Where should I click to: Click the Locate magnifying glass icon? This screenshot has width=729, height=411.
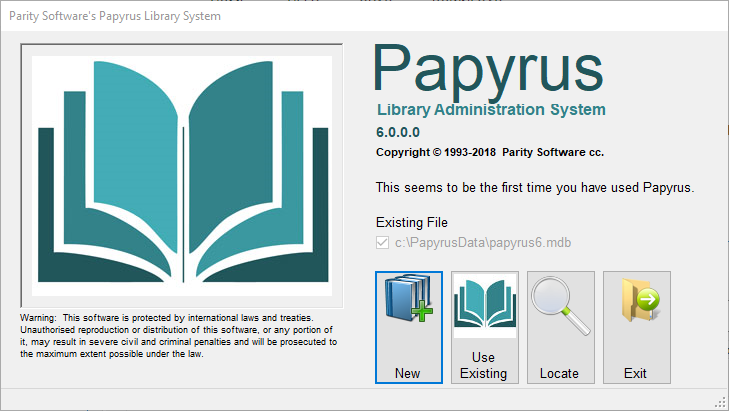coord(561,305)
